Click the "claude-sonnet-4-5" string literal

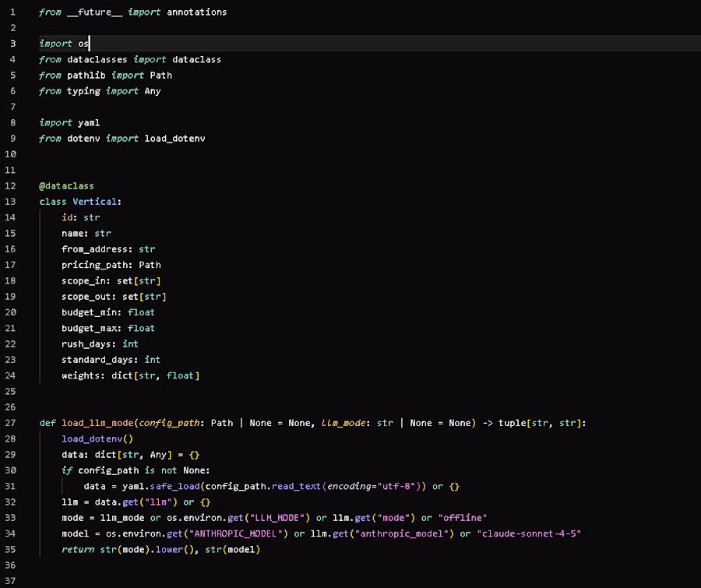(528, 533)
